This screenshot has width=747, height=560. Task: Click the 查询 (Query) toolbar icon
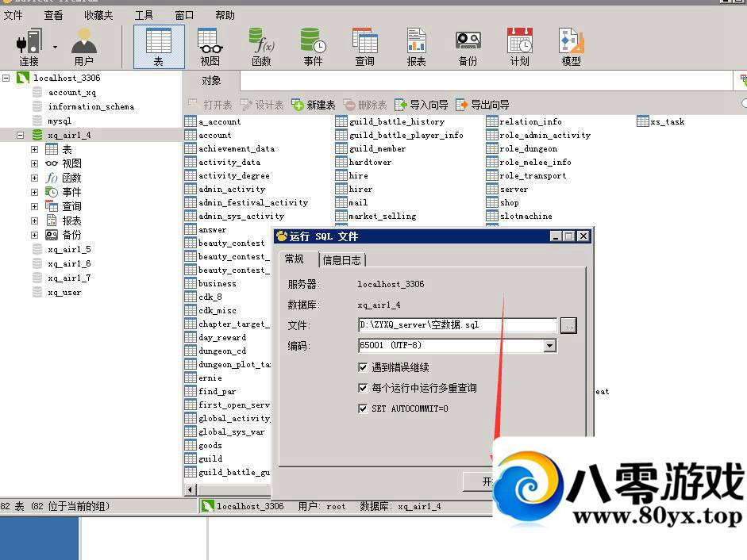(x=365, y=47)
